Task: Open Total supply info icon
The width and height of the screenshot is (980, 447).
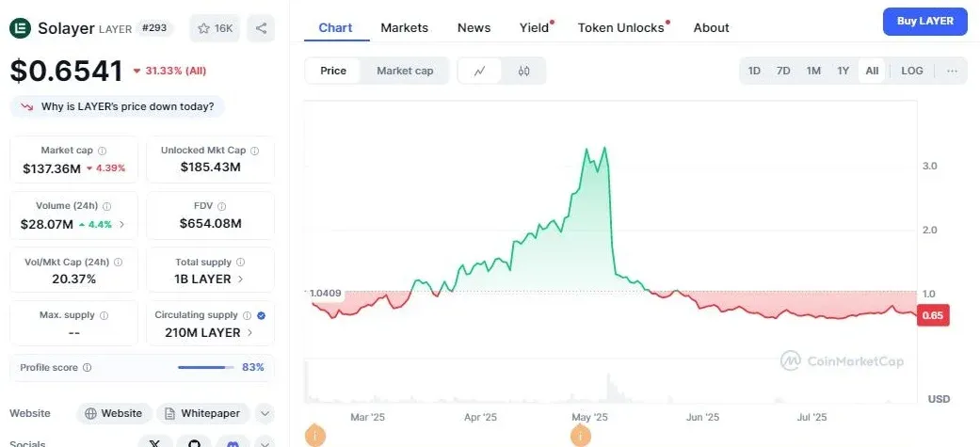Action: pyautogui.click(x=241, y=263)
